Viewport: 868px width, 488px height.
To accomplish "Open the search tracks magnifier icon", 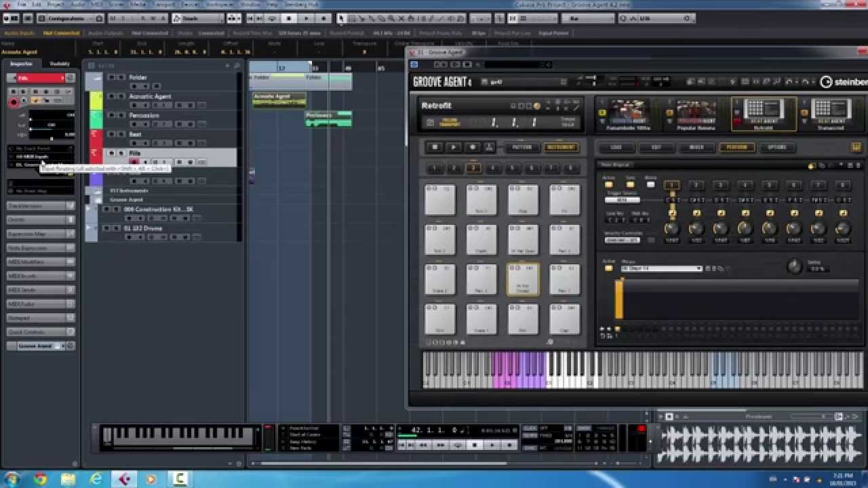I will point(237,65).
